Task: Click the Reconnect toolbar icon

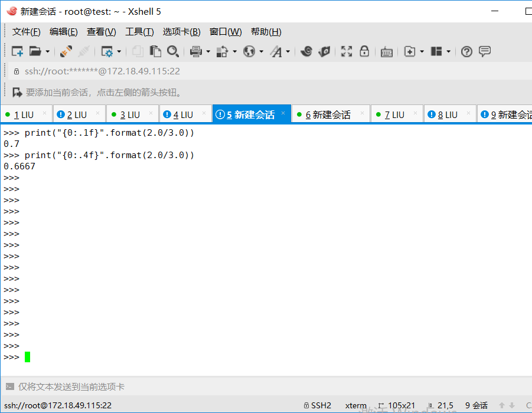Action: [66, 51]
